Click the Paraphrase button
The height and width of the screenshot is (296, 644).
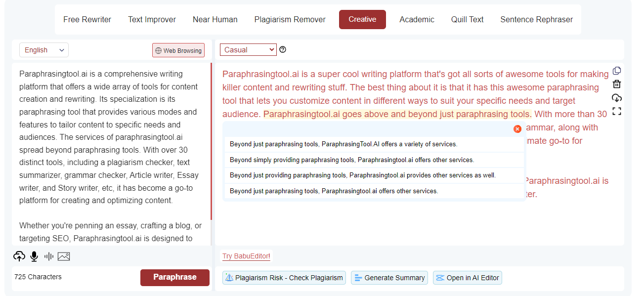coord(175,277)
